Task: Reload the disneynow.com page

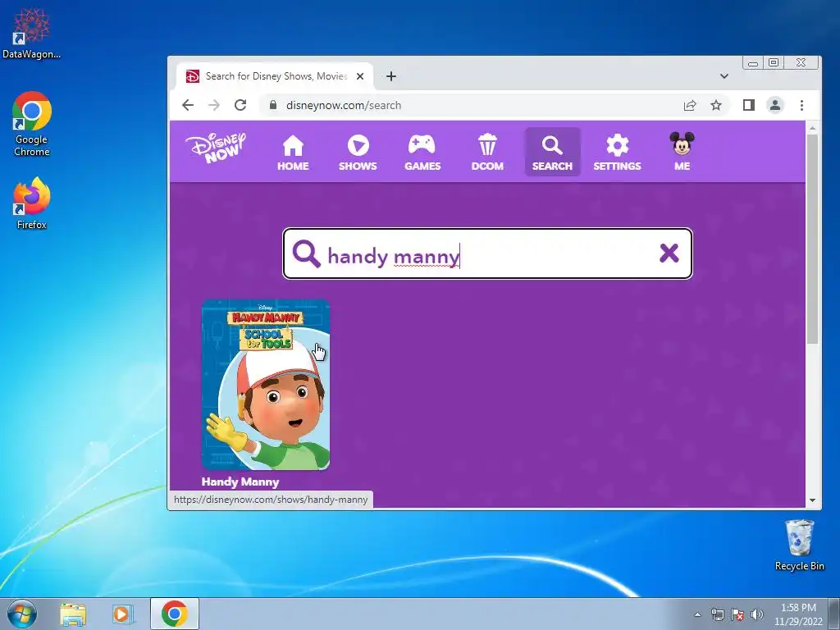Action: (x=240, y=105)
